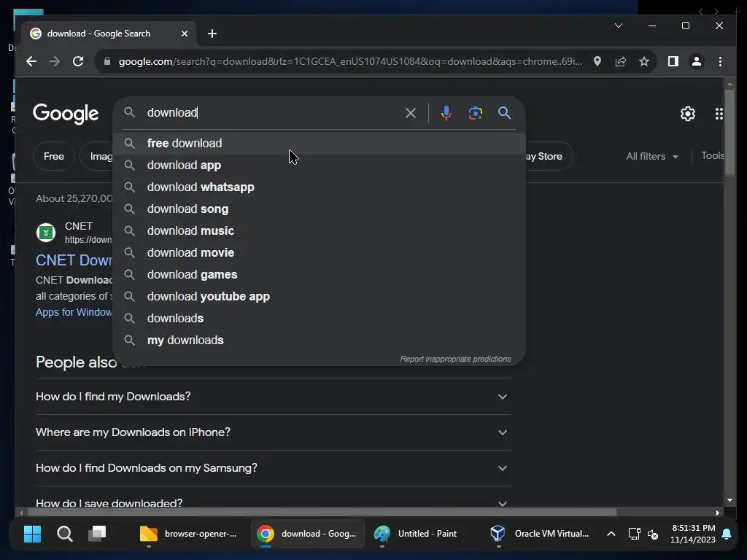This screenshot has width=747, height=560.
Task: Select suggestion "download whatsapp"
Action: coord(320,187)
